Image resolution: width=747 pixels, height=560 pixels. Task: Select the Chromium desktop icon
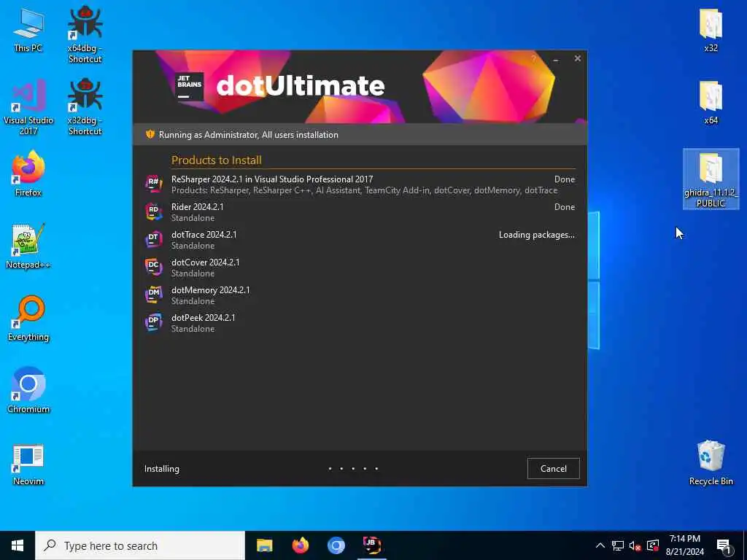28,391
